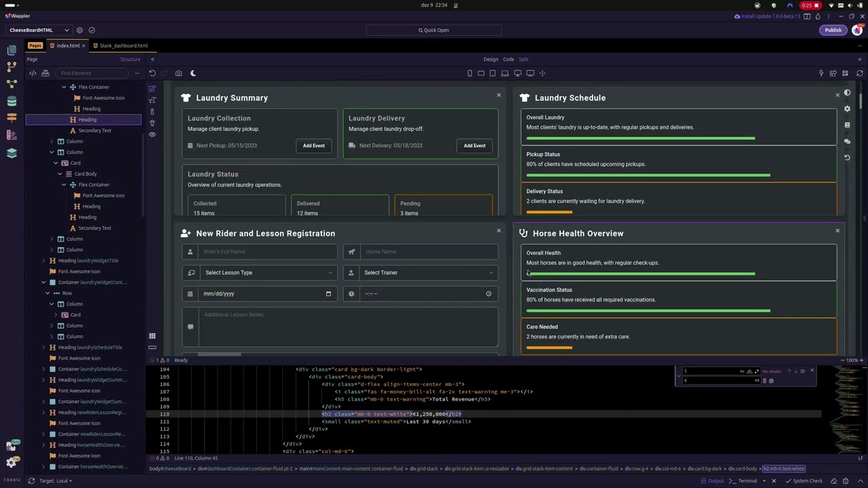Open the blank_dashboard.html tab

pos(123,45)
